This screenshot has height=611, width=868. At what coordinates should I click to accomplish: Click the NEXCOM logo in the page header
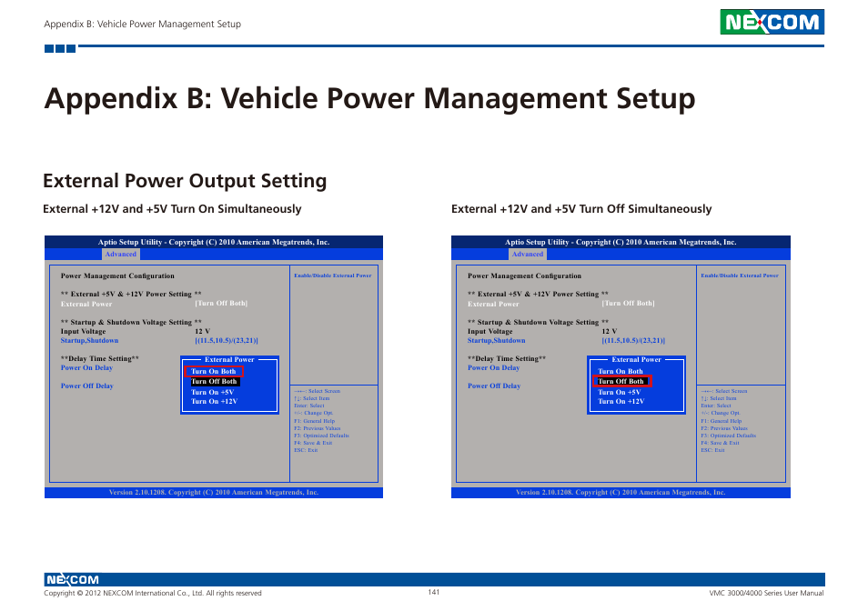point(772,22)
